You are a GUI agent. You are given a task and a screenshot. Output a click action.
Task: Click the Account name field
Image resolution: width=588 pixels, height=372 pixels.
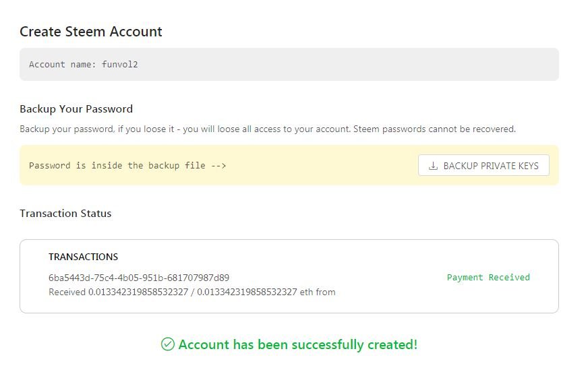(x=289, y=65)
